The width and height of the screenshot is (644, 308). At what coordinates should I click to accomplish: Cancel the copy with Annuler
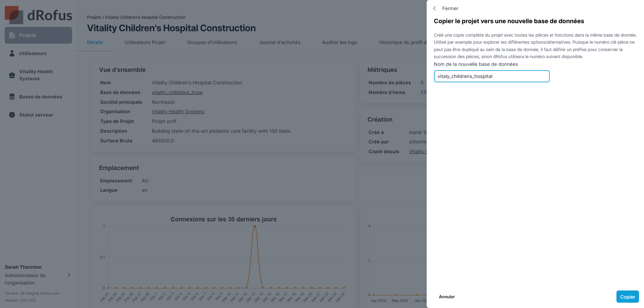[447, 297]
